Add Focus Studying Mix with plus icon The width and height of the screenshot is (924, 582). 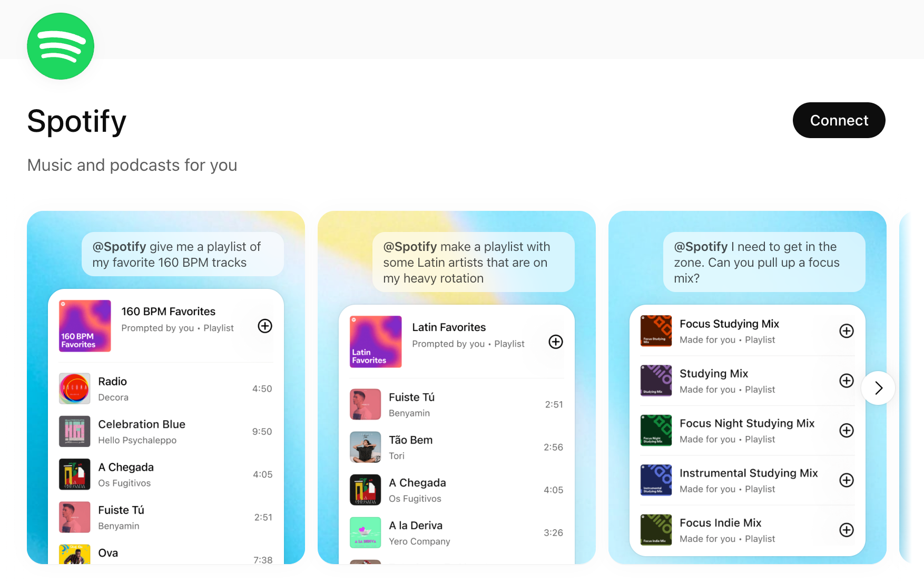pos(846,331)
